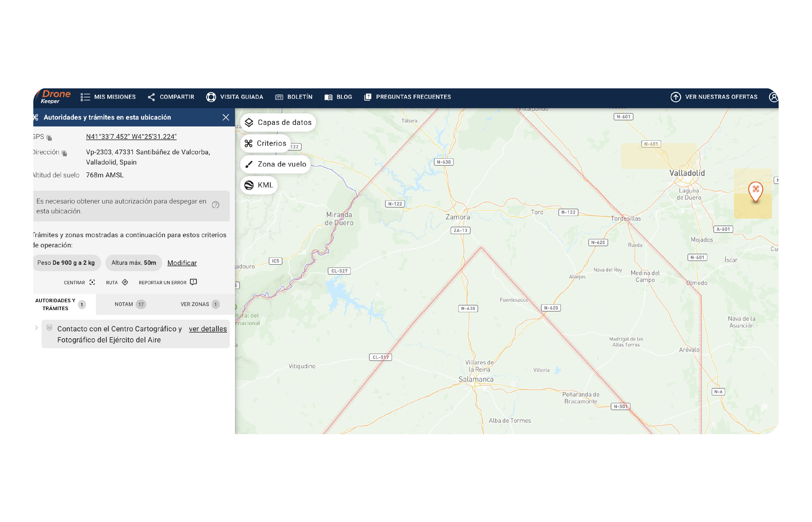
Task: Click the Modificar criteria link
Action: pyautogui.click(x=182, y=263)
